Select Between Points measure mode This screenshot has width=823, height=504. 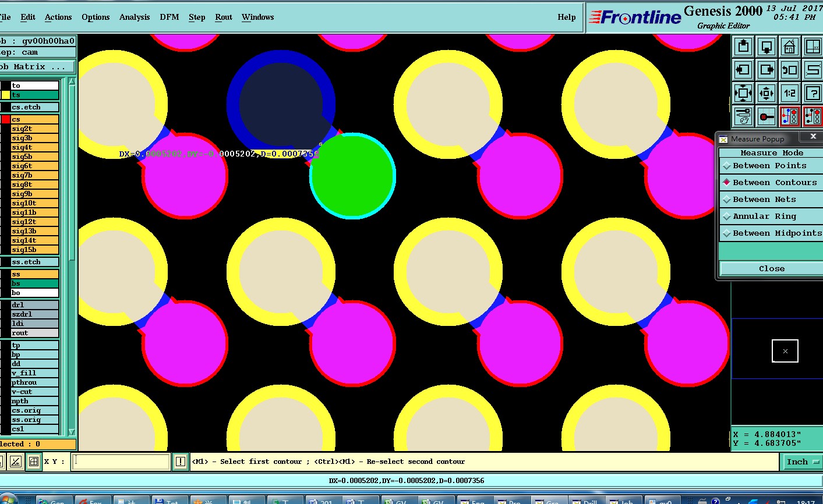[771, 166]
